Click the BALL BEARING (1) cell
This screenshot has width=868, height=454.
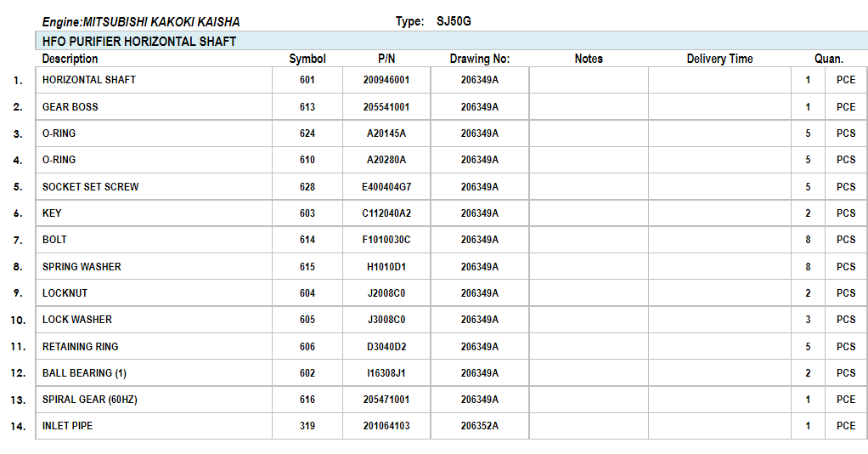154,373
